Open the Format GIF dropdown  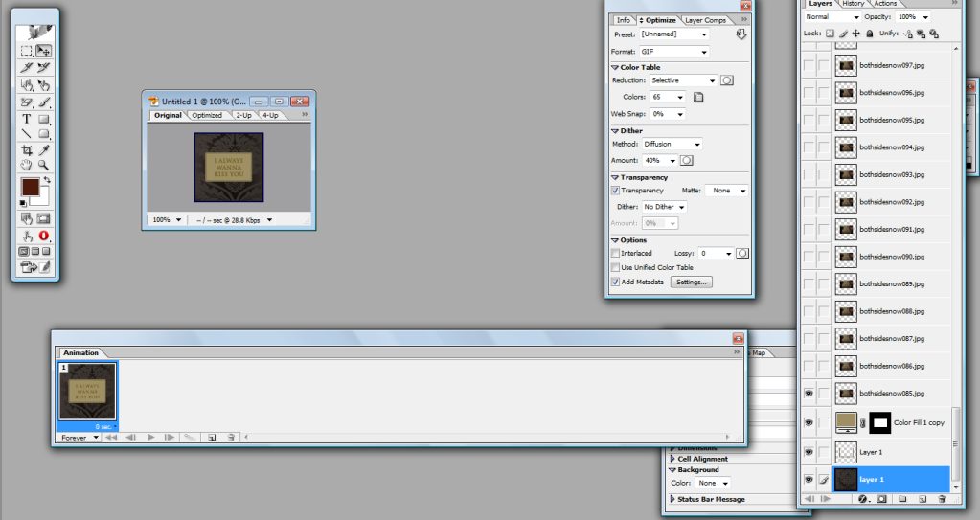(674, 52)
